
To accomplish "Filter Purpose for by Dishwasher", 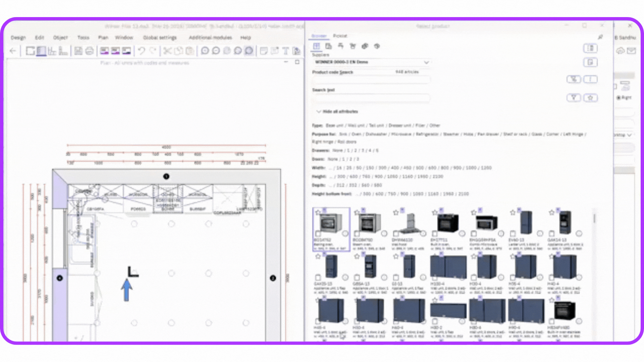I will [x=376, y=134].
